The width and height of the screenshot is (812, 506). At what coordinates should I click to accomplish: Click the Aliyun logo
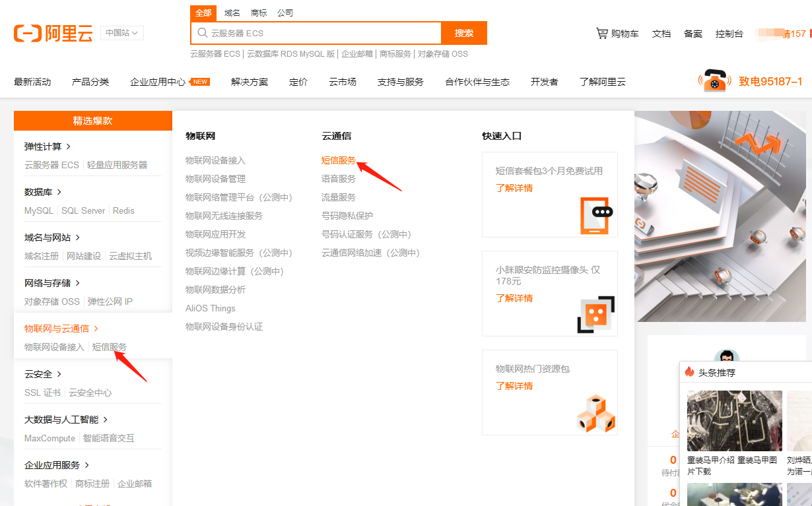pyautogui.click(x=53, y=33)
